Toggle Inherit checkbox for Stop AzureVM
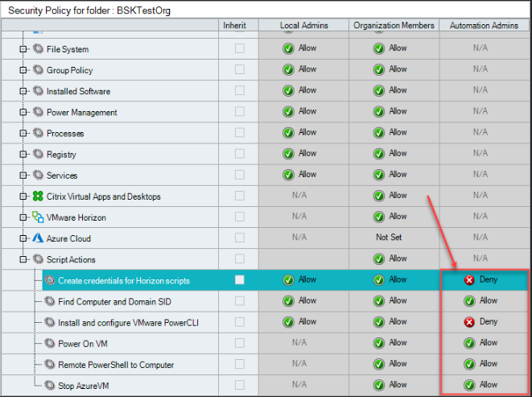Image resolution: width=532 pixels, height=397 pixels. pos(240,385)
